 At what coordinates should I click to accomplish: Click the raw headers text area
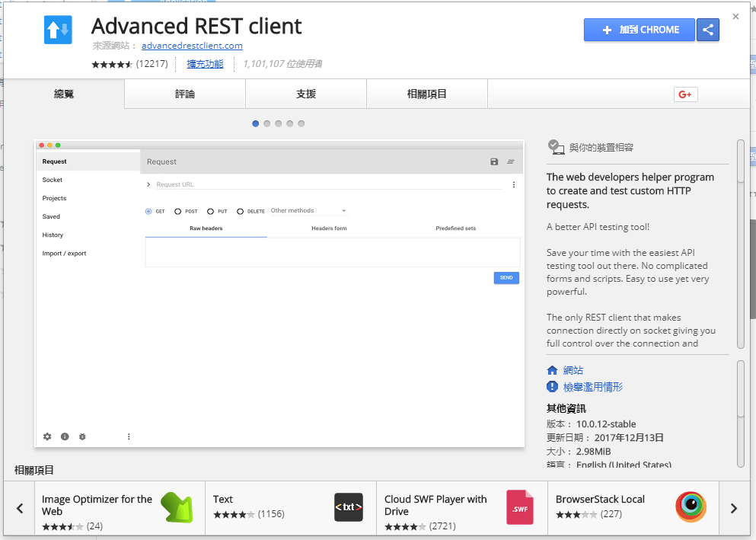333,252
